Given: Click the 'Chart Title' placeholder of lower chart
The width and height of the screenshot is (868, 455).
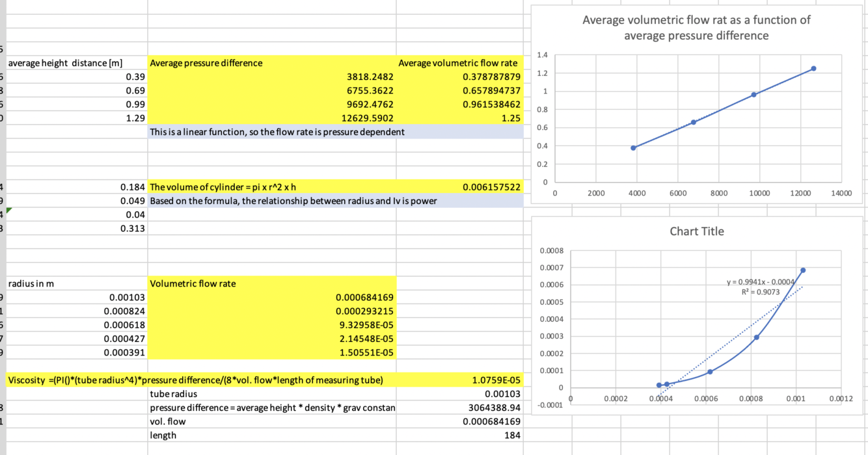Looking at the screenshot, I should [x=696, y=231].
